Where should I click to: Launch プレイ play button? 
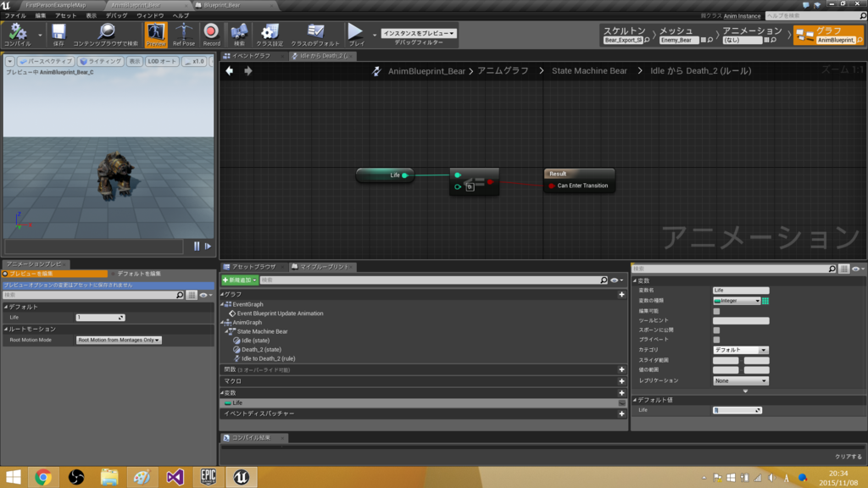[x=356, y=34]
